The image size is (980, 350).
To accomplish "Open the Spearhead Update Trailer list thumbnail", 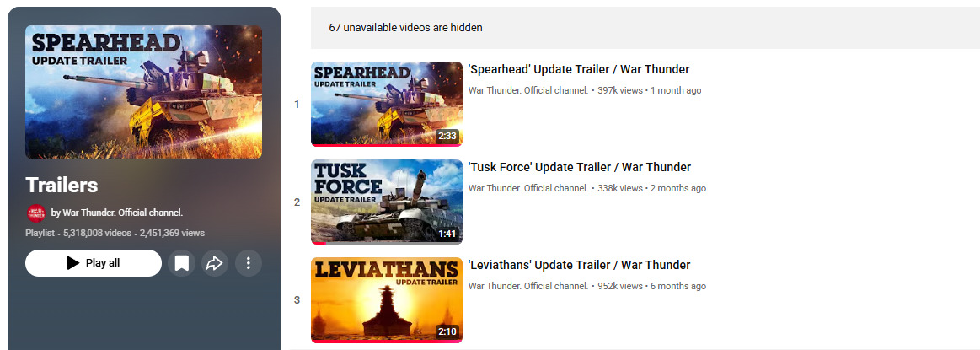I will point(386,104).
